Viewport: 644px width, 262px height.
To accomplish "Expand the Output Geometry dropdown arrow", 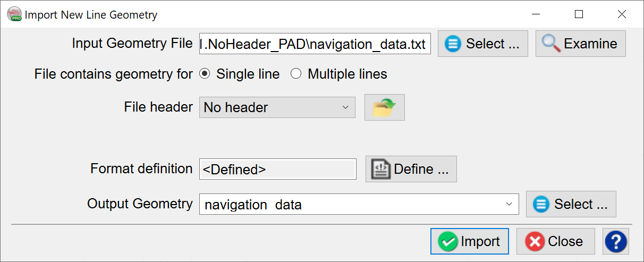I will coord(509,204).
